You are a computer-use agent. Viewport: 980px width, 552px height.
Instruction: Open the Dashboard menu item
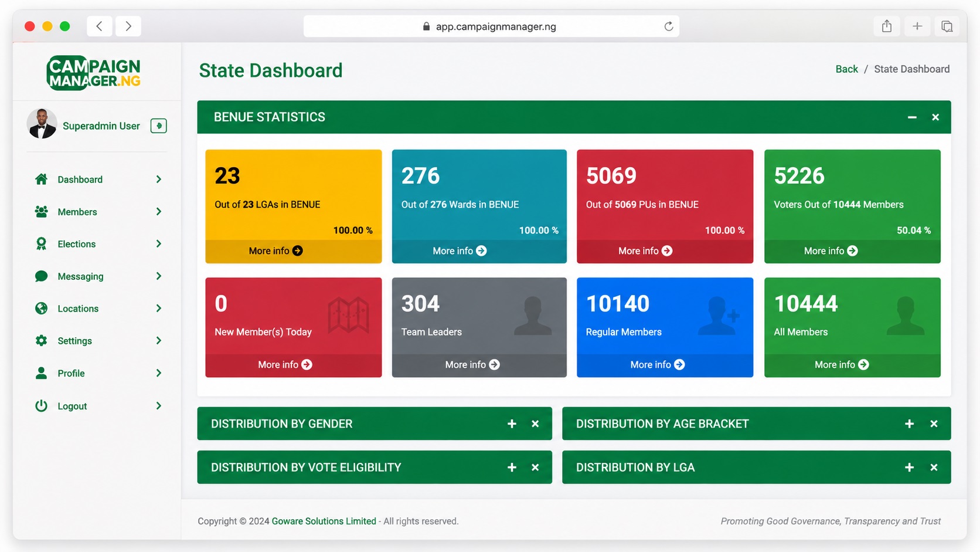(97, 179)
